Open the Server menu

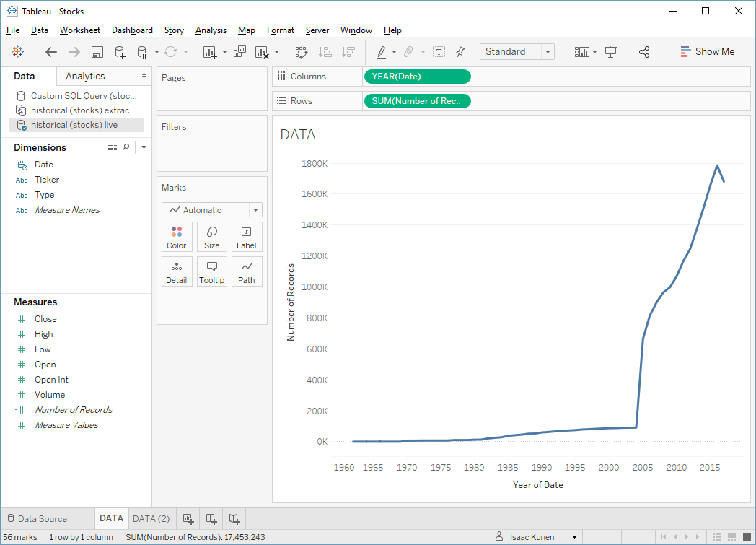pyautogui.click(x=317, y=30)
